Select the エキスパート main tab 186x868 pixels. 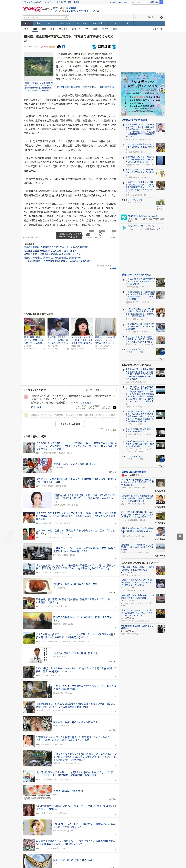tap(64, 24)
